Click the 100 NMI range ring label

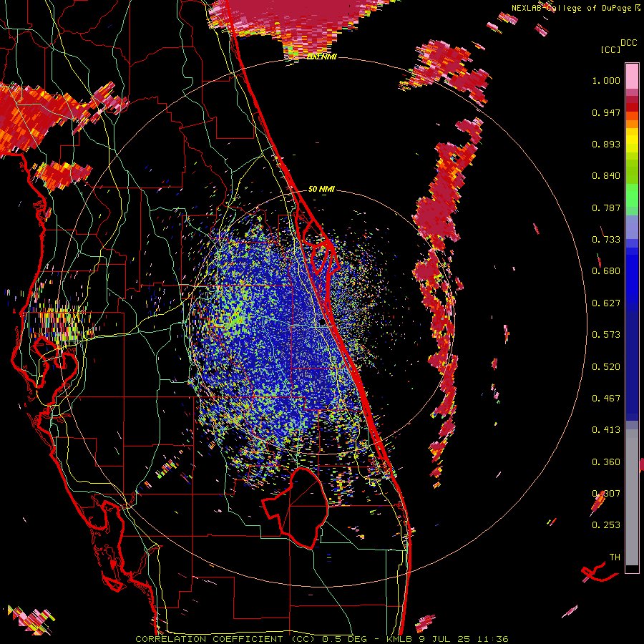click(x=321, y=57)
